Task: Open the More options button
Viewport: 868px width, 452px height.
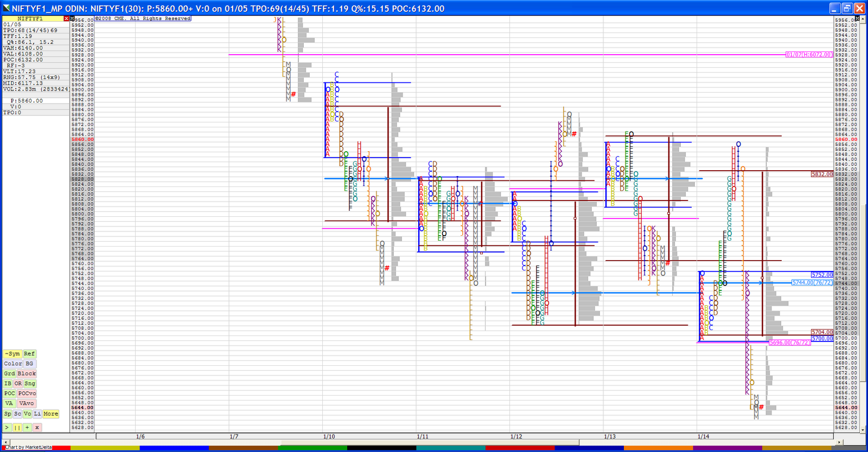Action: 50,414
